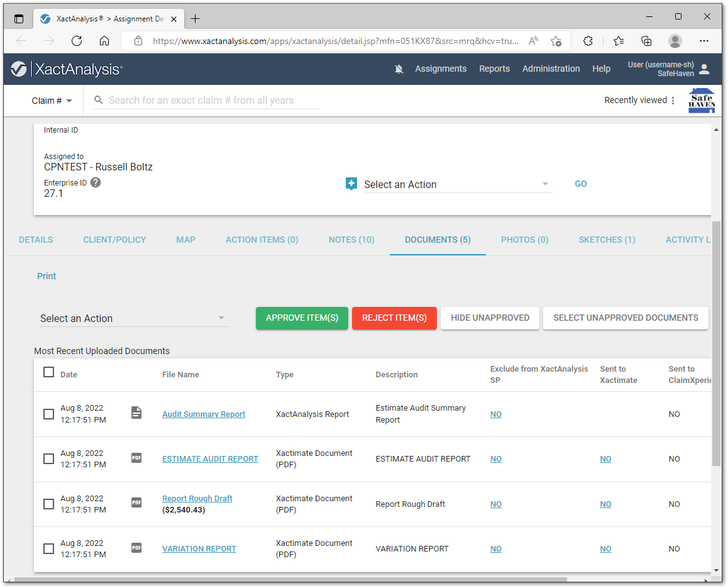Tick the checkbox for Audit Summary Report row
The width and height of the screenshot is (728, 588).
click(x=48, y=414)
